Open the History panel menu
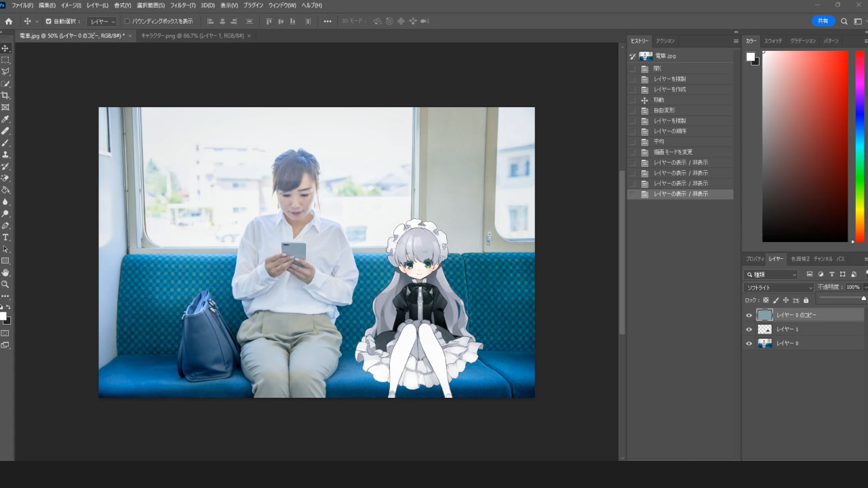The width and height of the screenshot is (868, 488). 736,41
